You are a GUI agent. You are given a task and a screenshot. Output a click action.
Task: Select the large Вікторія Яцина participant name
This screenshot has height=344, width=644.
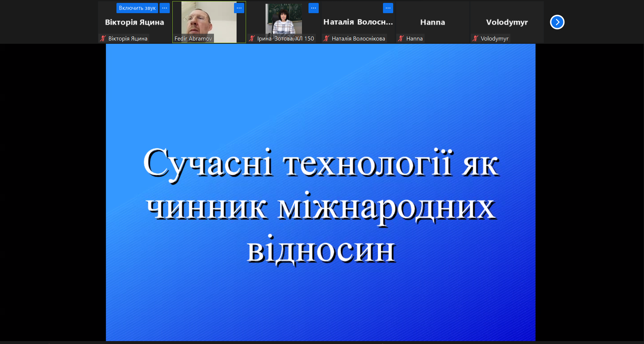[x=134, y=22]
